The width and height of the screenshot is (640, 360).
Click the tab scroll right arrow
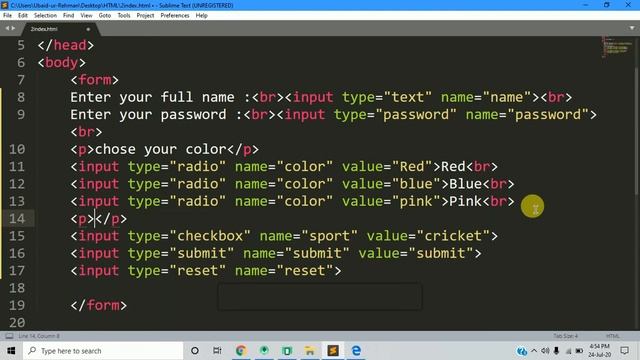click(x=13, y=28)
